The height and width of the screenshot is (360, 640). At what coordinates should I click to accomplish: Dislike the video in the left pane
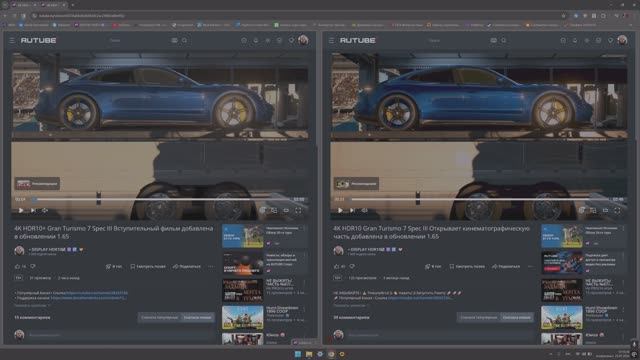tap(33, 267)
